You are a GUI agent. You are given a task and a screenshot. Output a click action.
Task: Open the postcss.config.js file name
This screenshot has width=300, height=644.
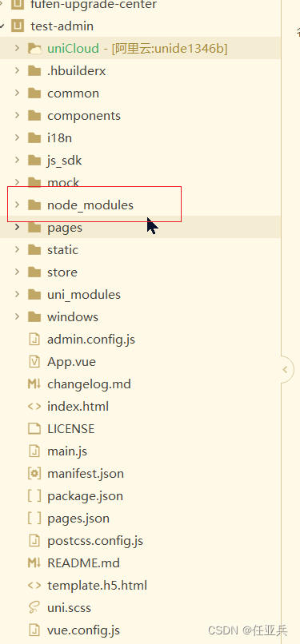pyautogui.click(x=95, y=541)
